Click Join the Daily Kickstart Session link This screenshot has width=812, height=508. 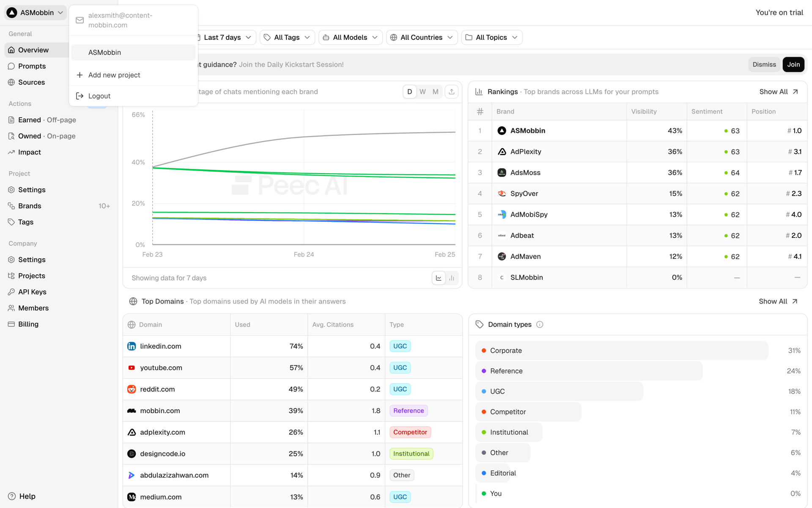click(291, 64)
